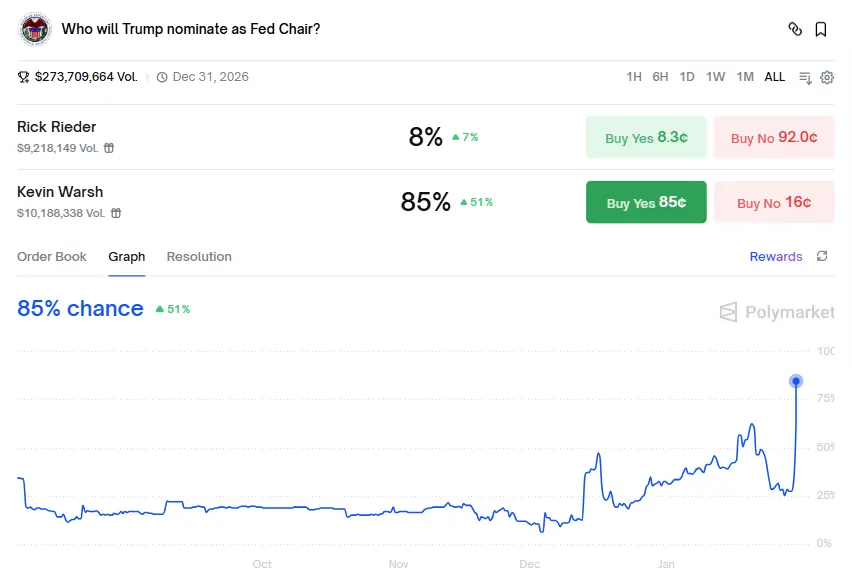Set chart range to 1W
This screenshot has width=852, height=585.
tap(715, 77)
